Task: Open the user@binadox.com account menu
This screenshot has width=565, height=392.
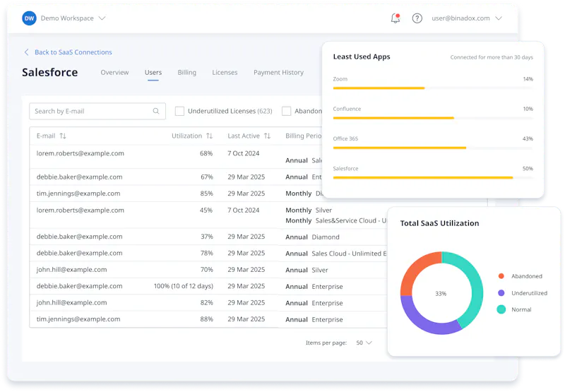Action: tap(467, 18)
